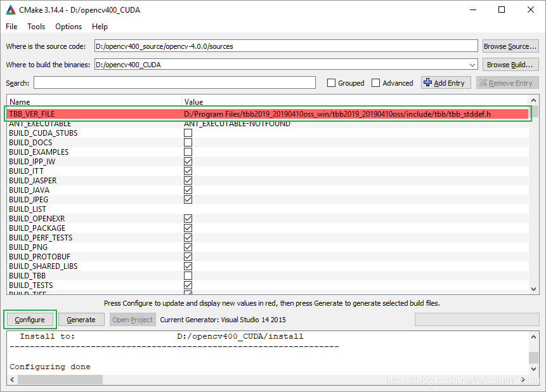Click the Configure button
The height and width of the screenshot is (392, 546).
point(30,320)
